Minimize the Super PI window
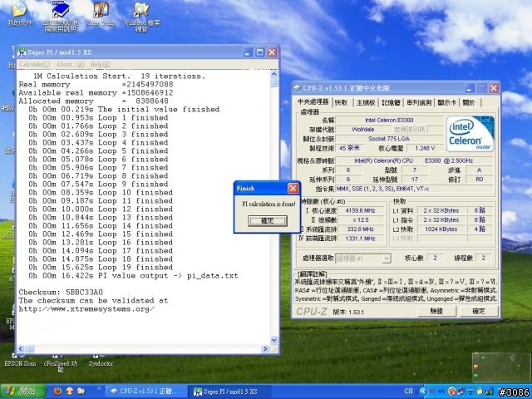This screenshot has width=532, height=399. [248, 52]
